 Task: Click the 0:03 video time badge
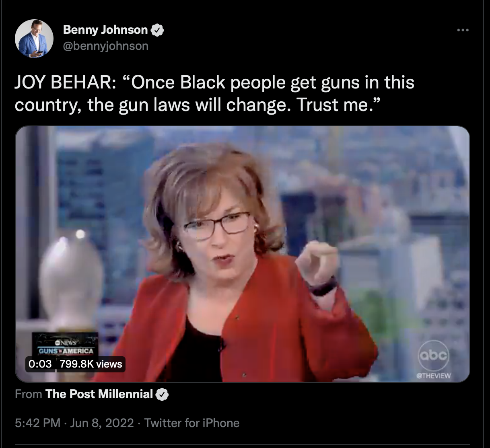[40, 364]
